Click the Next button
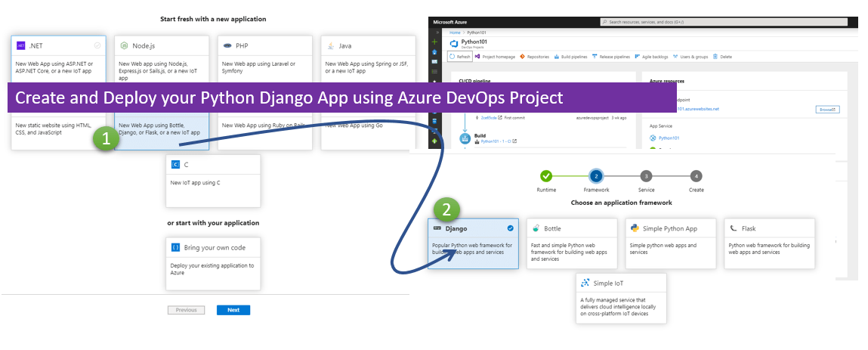Screen dimensions: 868x350 click(233, 310)
